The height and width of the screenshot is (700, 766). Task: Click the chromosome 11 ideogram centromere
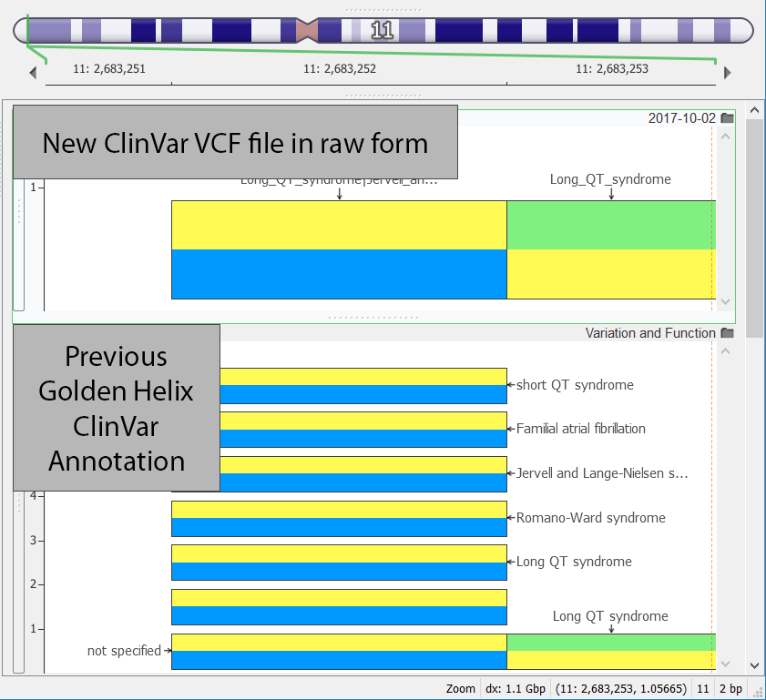point(308,29)
